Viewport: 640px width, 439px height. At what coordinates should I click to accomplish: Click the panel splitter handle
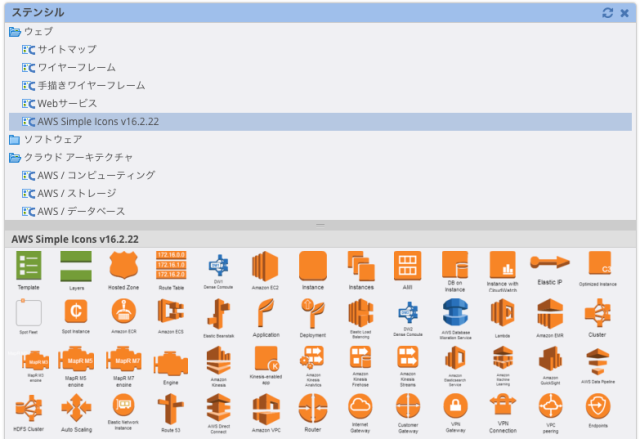coord(320,225)
